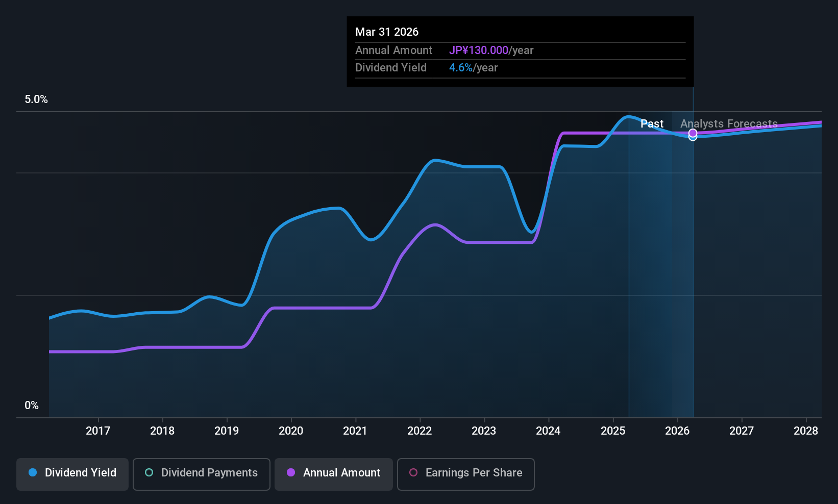Click the JP¥130.000/year tooltip value

[x=491, y=51]
